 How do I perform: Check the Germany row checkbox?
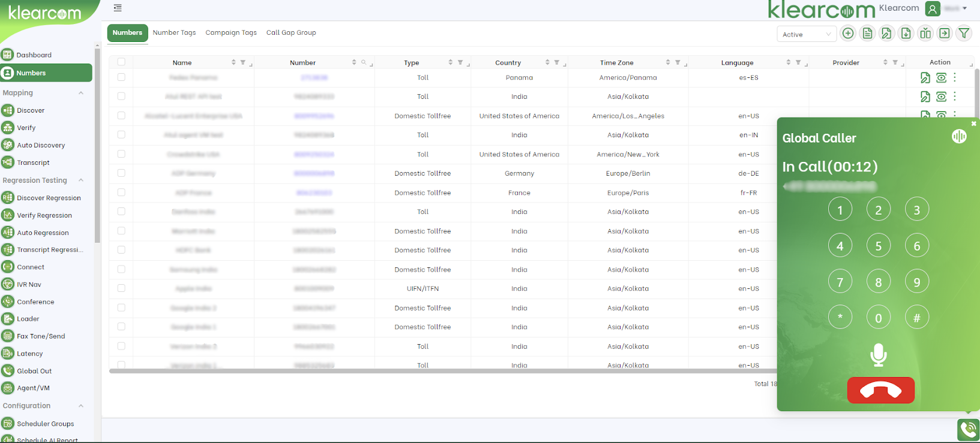coord(121,173)
